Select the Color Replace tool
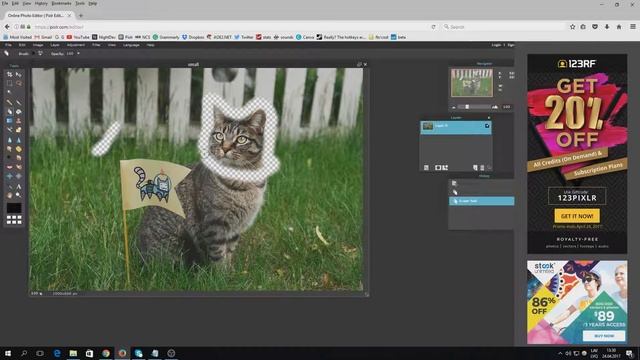This screenshot has width=640, height=360. pos(9,130)
